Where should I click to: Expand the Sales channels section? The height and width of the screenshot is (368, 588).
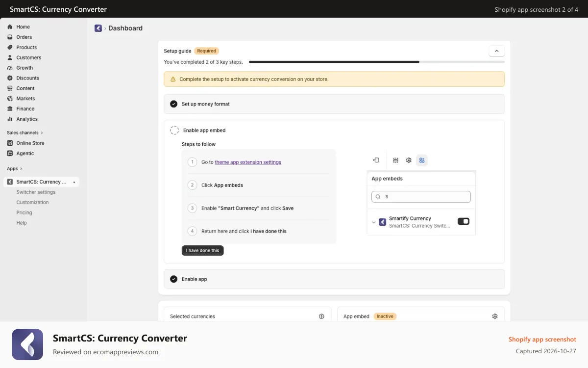tap(25, 133)
